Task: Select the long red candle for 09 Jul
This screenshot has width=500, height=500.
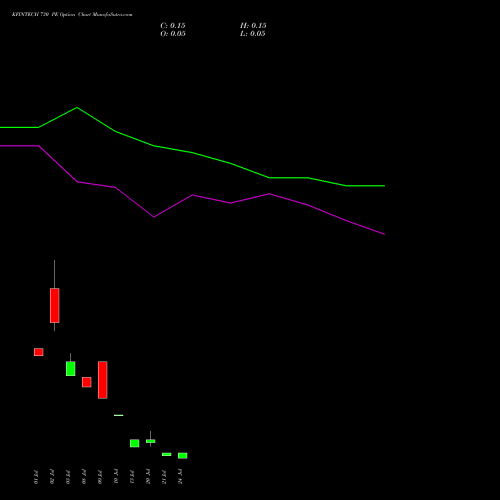Action: click(x=103, y=380)
